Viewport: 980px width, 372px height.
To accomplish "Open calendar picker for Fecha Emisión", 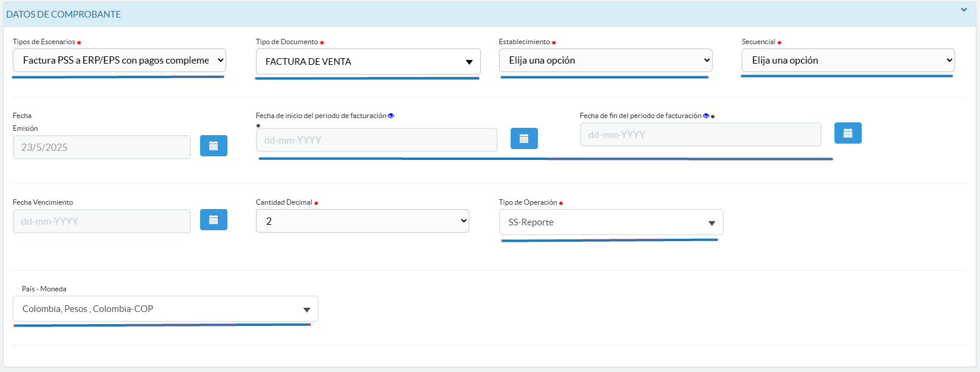I will coord(213,146).
